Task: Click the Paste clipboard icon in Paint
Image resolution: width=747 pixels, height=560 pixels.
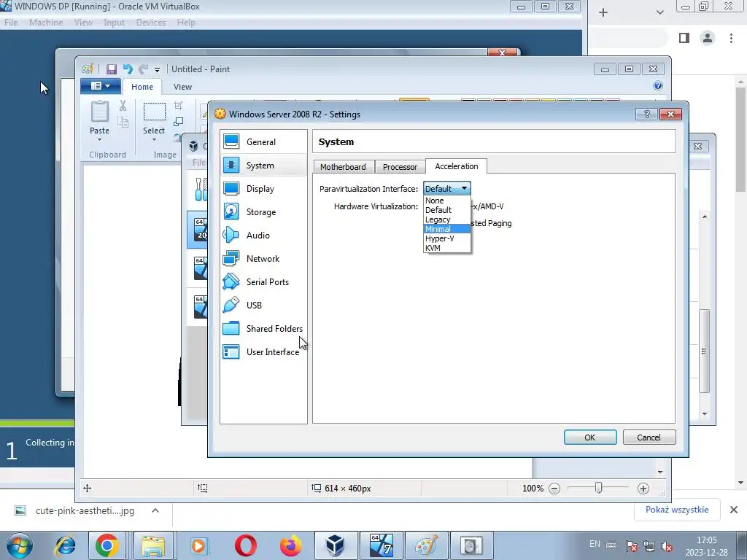Action: coord(99,112)
